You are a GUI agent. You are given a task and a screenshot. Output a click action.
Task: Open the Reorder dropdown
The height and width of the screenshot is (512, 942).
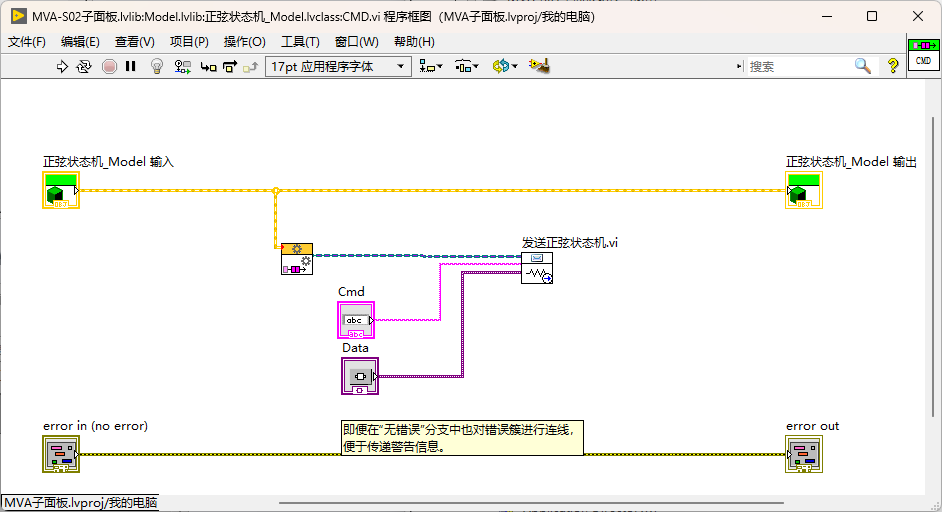[x=505, y=66]
